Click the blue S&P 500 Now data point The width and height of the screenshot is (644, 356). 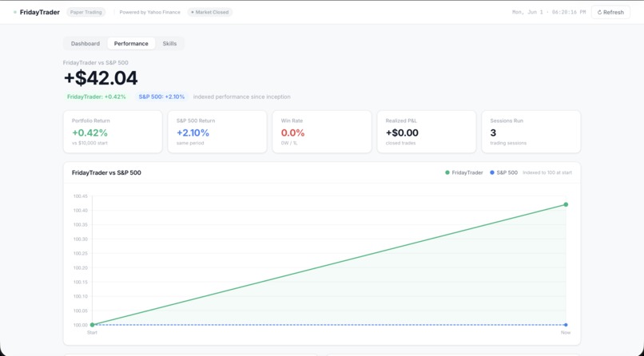[x=566, y=325]
